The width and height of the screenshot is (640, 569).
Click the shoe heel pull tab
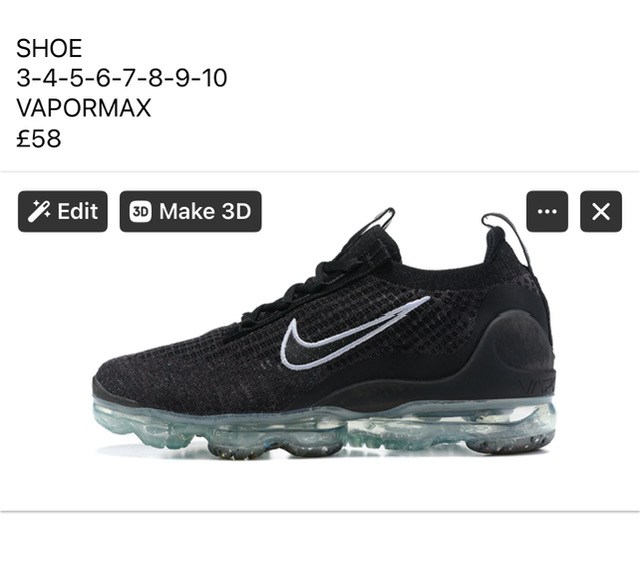(506, 235)
